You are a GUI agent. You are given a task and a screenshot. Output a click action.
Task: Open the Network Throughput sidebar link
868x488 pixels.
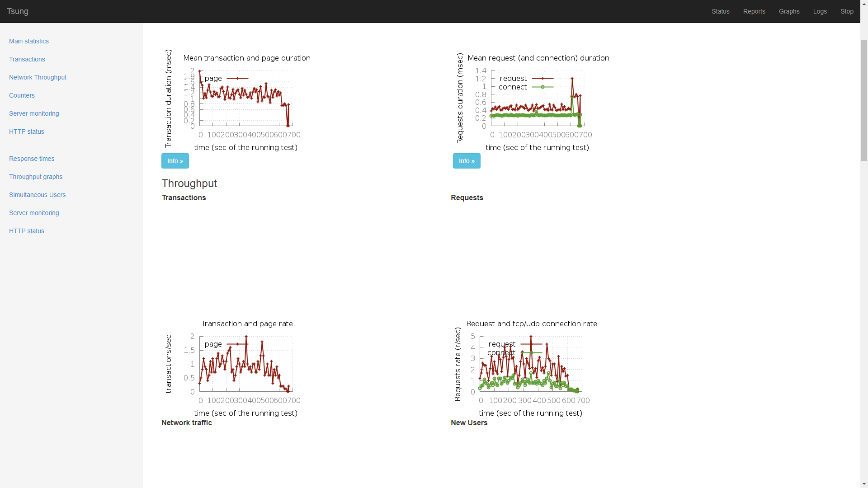pyautogui.click(x=38, y=77)
